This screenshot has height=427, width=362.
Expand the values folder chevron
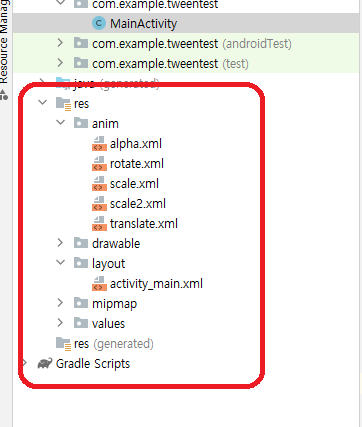(x=60, y=323)
